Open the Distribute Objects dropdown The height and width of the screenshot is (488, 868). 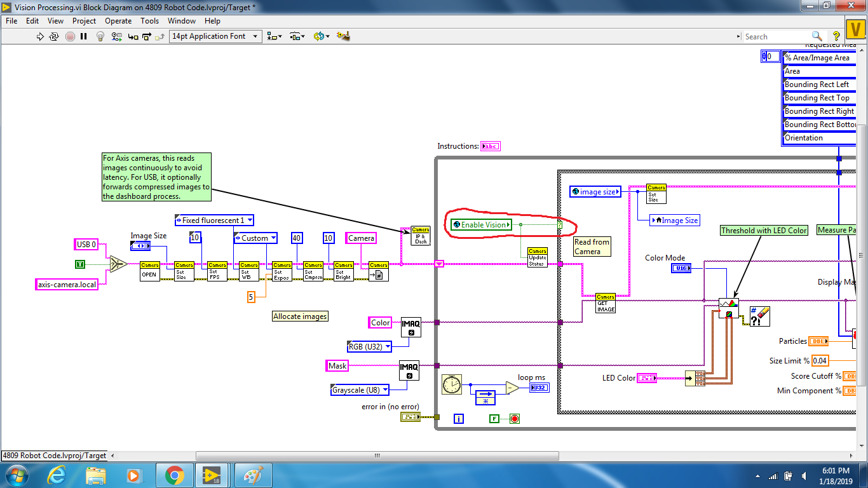(x=297, y=36)
